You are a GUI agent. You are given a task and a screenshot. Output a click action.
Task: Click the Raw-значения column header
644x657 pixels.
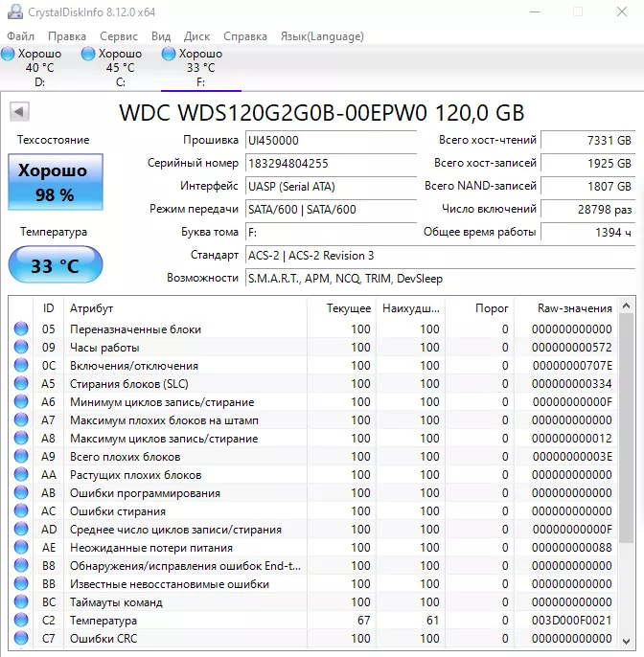click(x=574, y=308)
